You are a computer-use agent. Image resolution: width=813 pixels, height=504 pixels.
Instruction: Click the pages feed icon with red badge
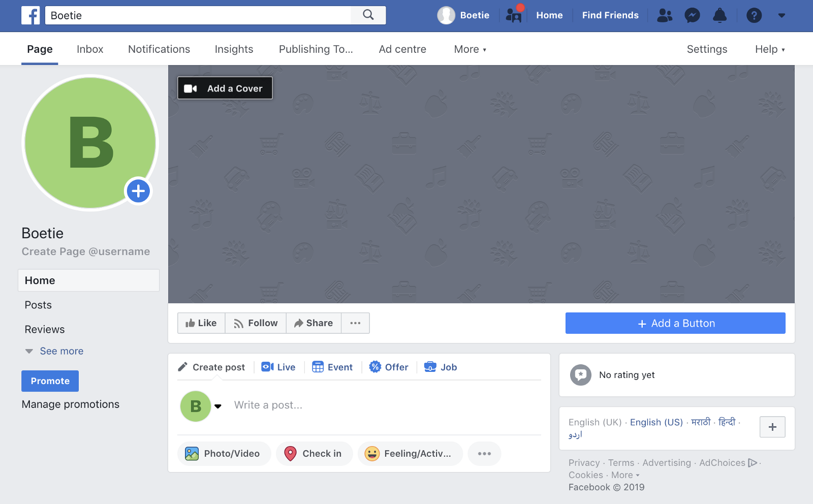(514, 14)
